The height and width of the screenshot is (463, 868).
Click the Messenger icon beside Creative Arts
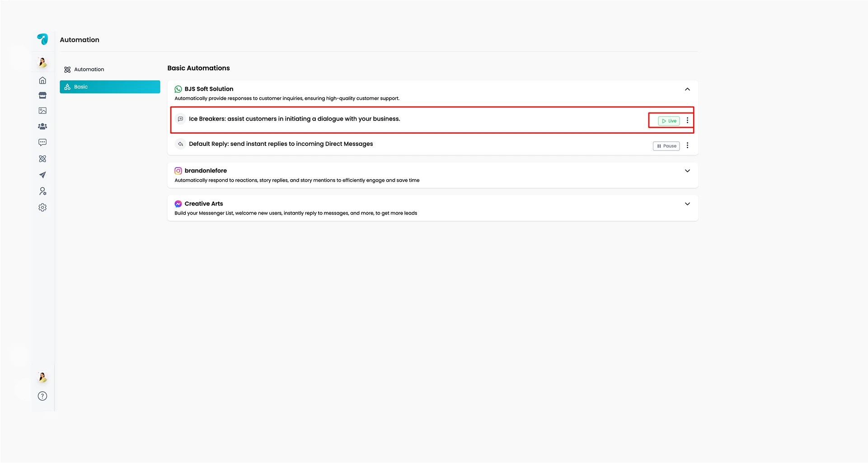178,204
